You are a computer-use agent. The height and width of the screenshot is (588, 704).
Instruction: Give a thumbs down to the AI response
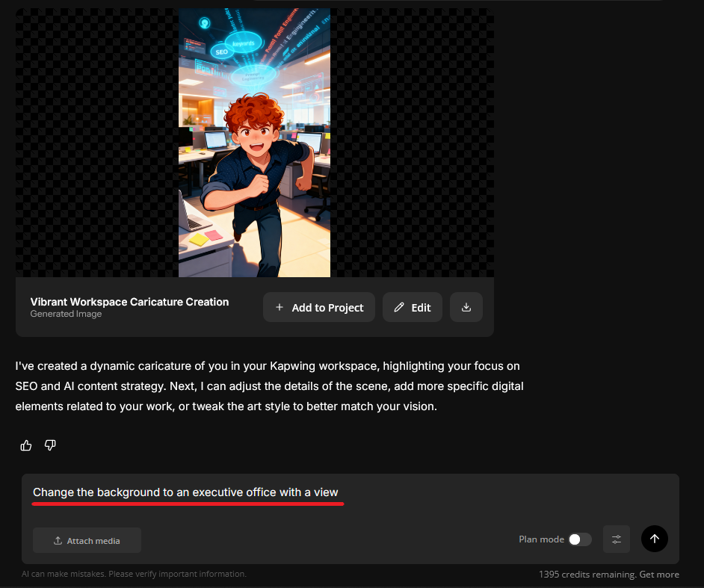50,445
